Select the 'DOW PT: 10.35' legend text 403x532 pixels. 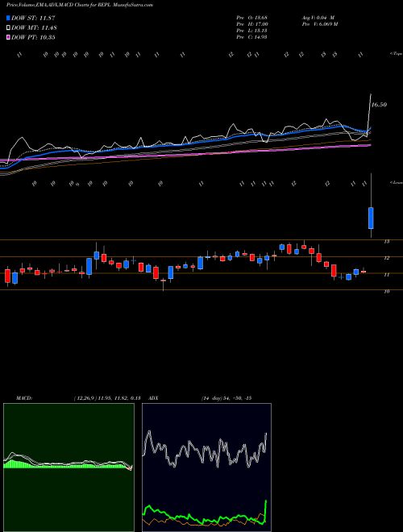point(33,37)
